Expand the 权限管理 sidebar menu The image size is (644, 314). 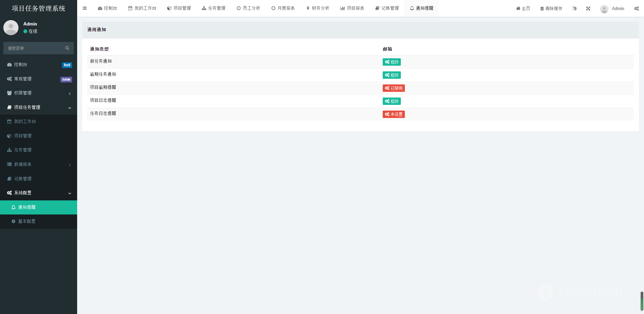click(39, 93)
